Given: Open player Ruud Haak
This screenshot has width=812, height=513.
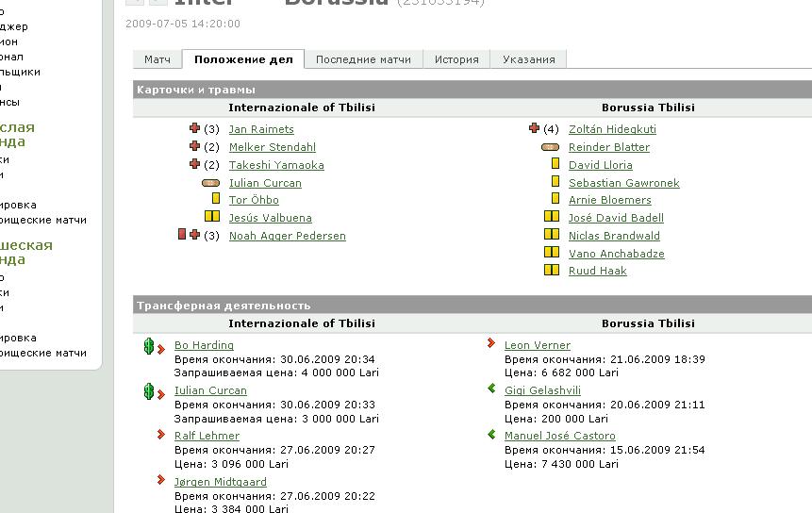Looking at the screenshot, I should coord(598,271).
